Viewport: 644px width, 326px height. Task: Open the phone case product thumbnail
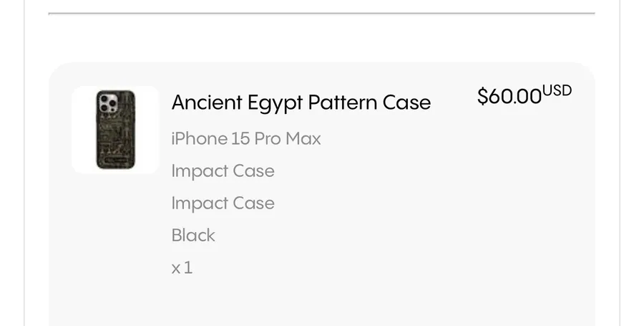pos(115,130)
